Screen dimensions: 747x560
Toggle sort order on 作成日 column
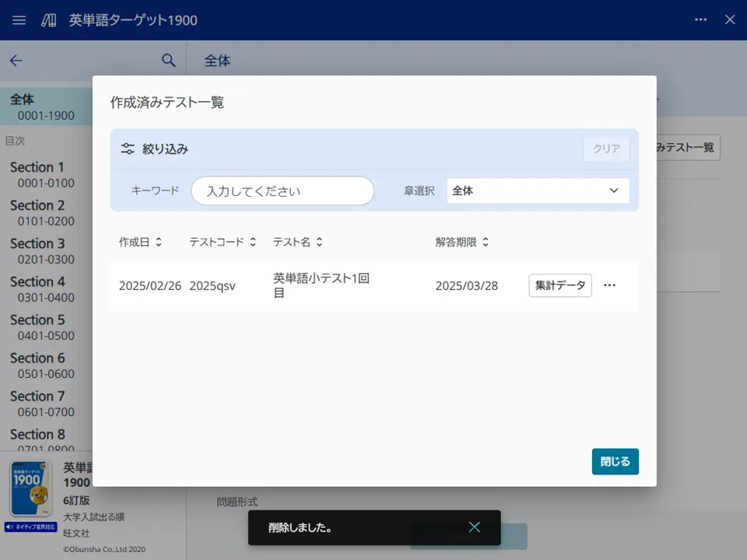tap(158, 242)
